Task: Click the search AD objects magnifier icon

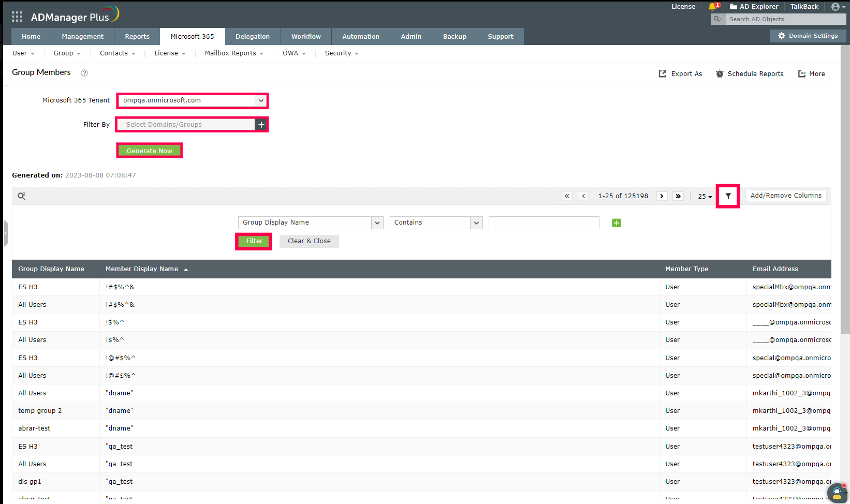Action: coord(717,19)
